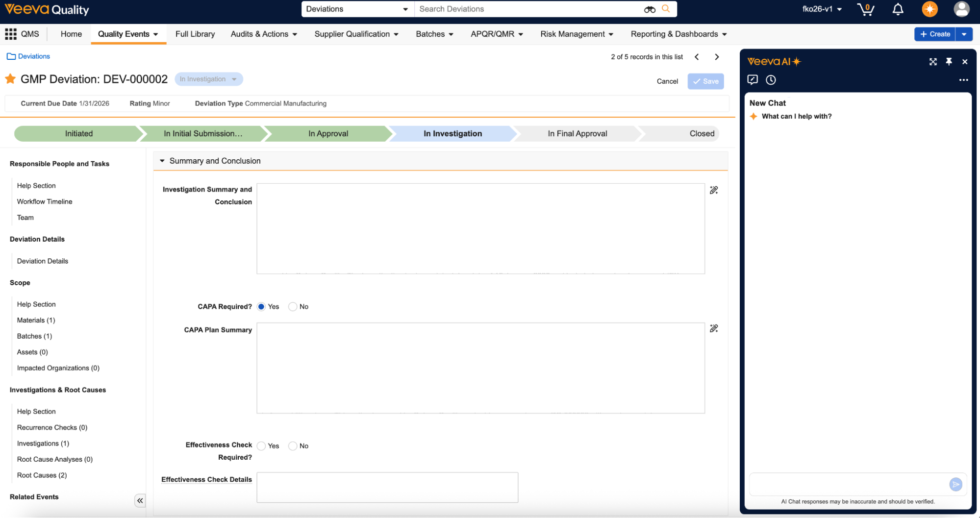Viewport: 980px width, 518px height.
Task: Go to the Full Library tab
Action: (195, 34)
